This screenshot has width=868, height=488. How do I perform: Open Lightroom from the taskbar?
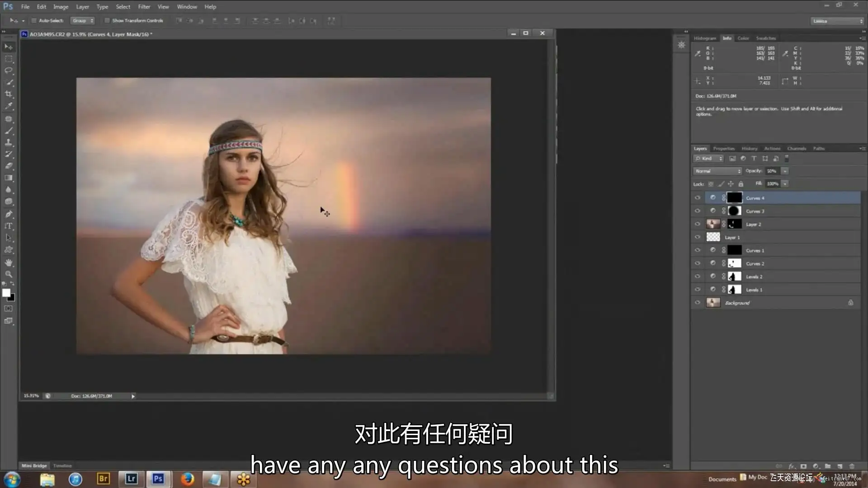[131, 479]
